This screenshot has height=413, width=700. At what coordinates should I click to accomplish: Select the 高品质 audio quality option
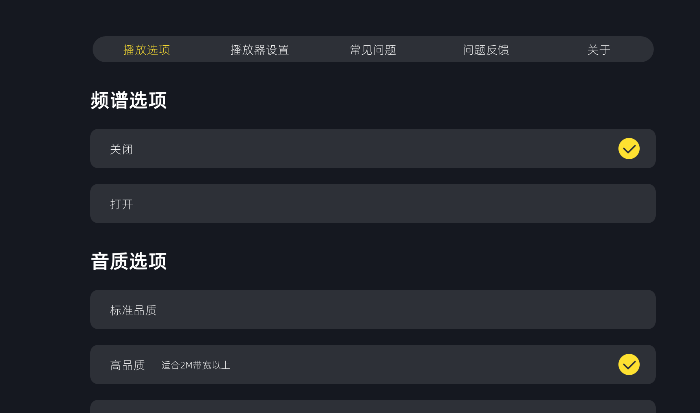[373, 364]
